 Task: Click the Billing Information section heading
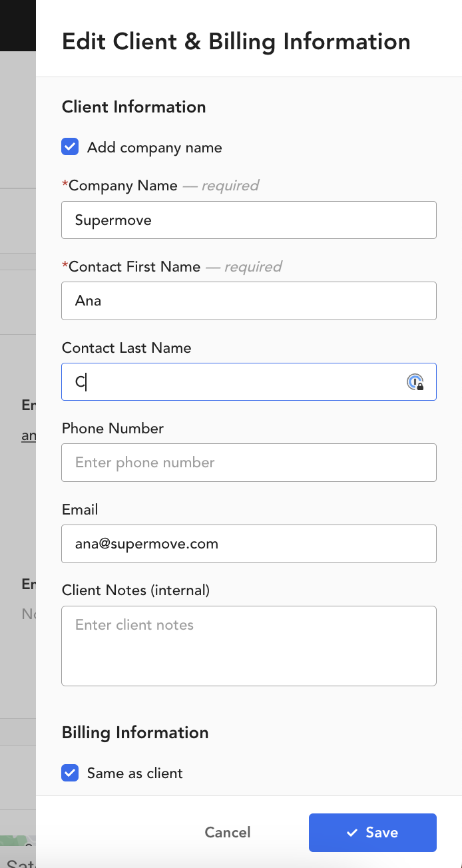[135, 733]
